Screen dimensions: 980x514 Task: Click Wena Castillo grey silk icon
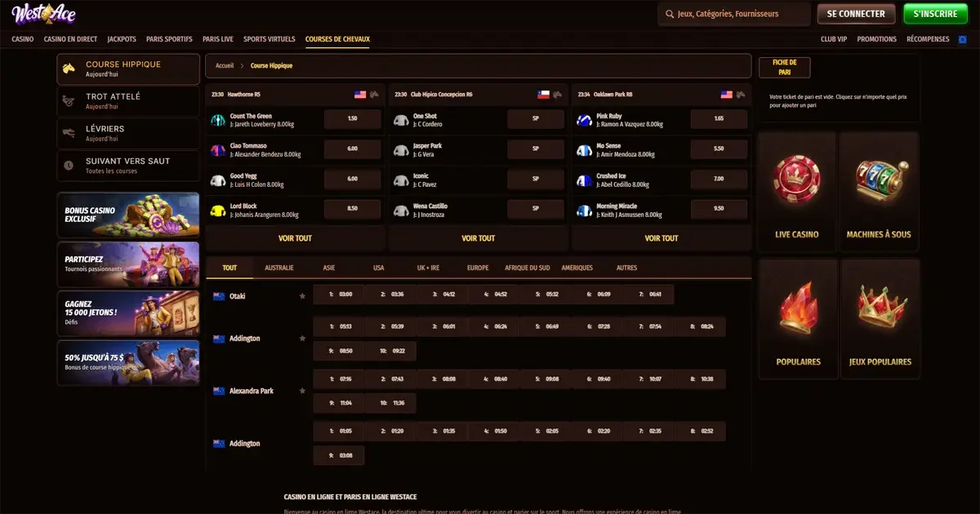[x=401, y=210]
